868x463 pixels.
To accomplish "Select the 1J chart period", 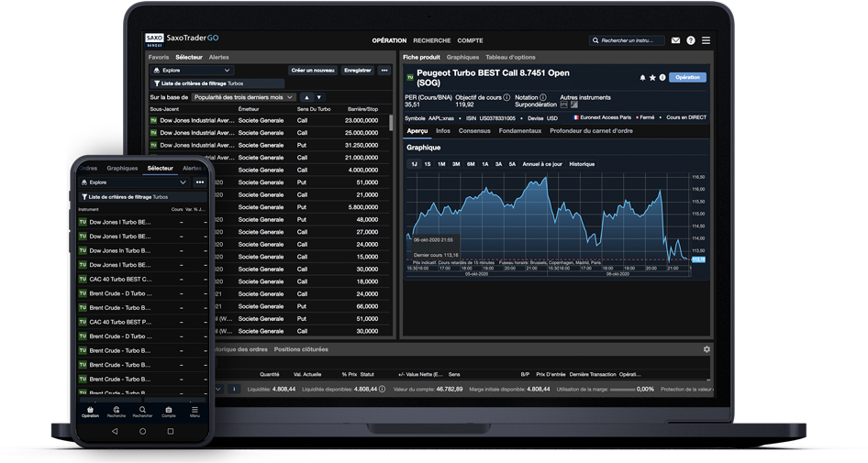I will point(414,164).
